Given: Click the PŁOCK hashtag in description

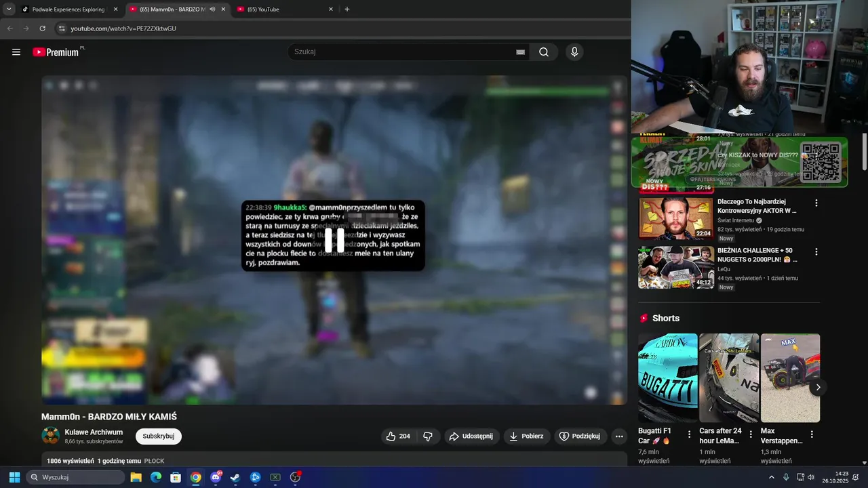Looking at the screenshot, I should pyautogui.click(x=154, y=461).
